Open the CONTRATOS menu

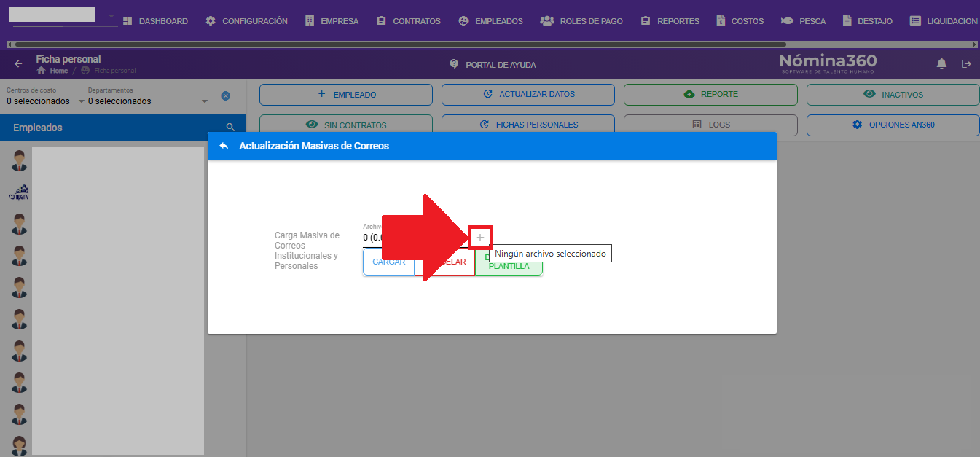tap(408, 21)
